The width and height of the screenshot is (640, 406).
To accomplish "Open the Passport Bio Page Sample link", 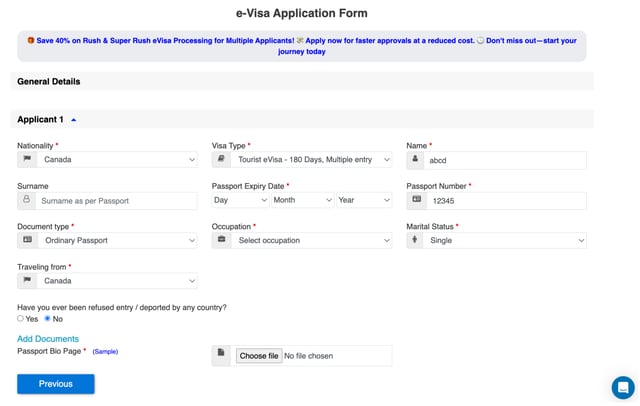I will pos(105,352).
